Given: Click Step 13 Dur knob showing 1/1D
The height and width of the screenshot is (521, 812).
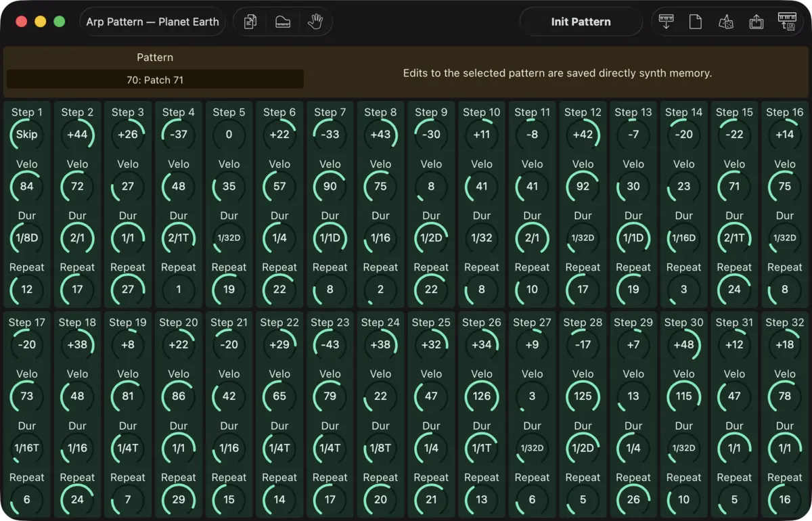Looking at the screenshot, I should [633, 238].
